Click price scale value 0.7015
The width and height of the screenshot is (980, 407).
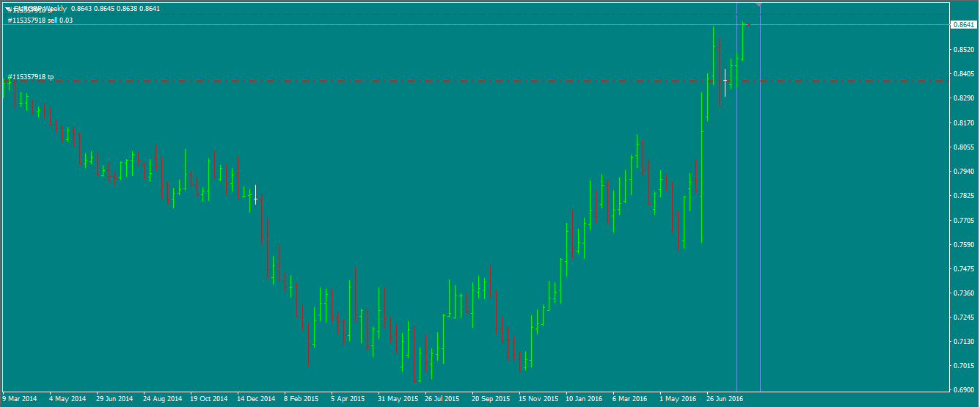[x=963, y=366]
